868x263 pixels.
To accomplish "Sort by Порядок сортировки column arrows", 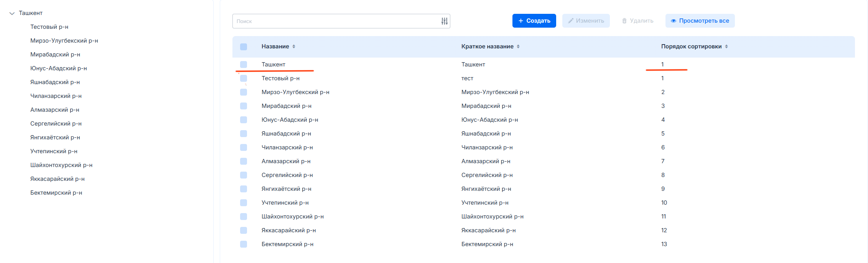I will pyautogui.click(x=726, y=46).
